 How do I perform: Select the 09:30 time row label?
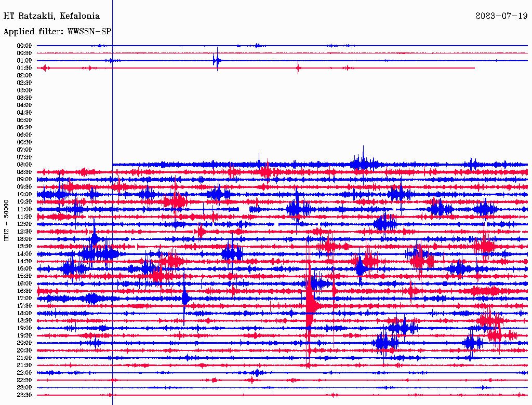pyautogui.click(x=24, y=187)
